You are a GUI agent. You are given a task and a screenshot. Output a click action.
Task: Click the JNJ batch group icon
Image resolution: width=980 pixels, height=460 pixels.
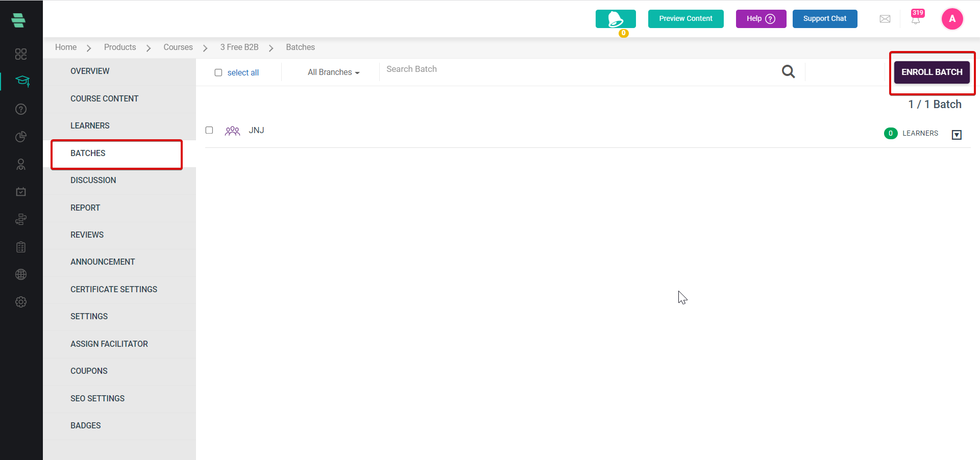[x=232, y=131]
